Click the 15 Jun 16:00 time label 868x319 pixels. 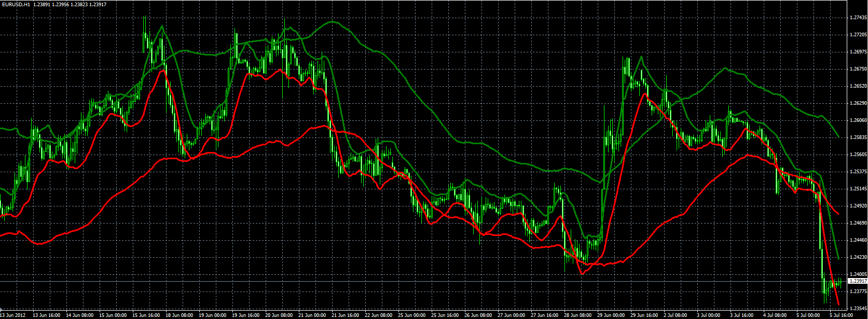coord(146,315)
